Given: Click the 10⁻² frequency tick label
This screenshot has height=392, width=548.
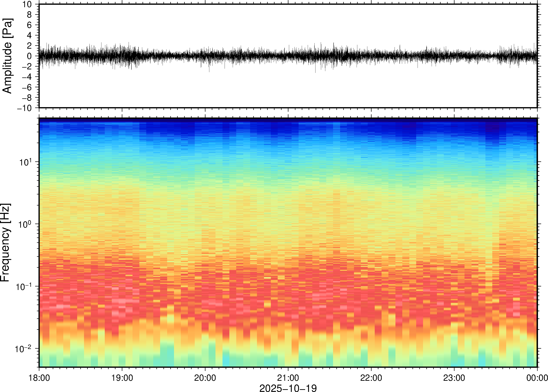Looking at the screenshot, I should coord(23,349).
